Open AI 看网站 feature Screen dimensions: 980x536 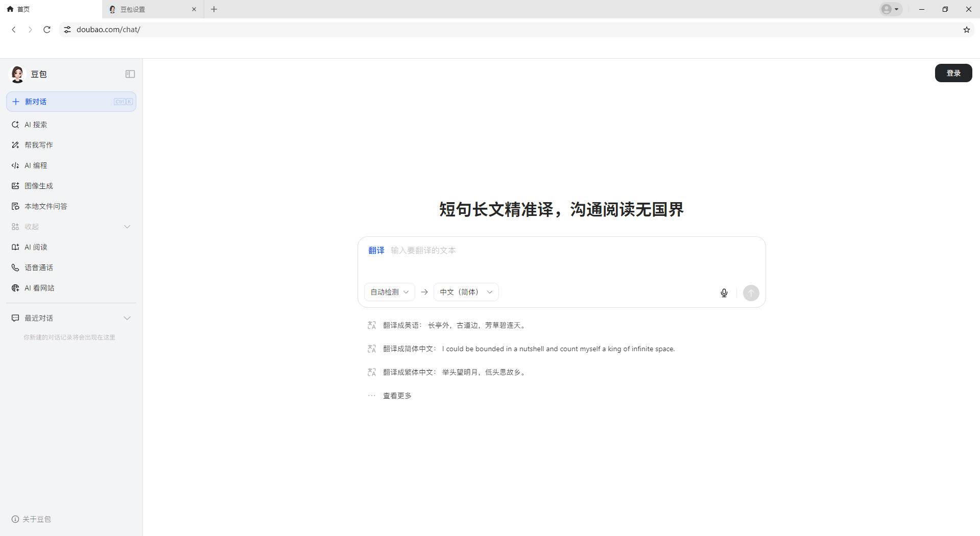click(x=39, y=288)
